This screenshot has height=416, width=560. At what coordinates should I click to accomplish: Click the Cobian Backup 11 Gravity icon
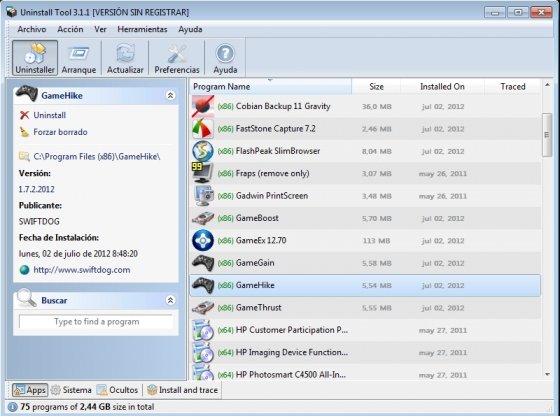203,106
